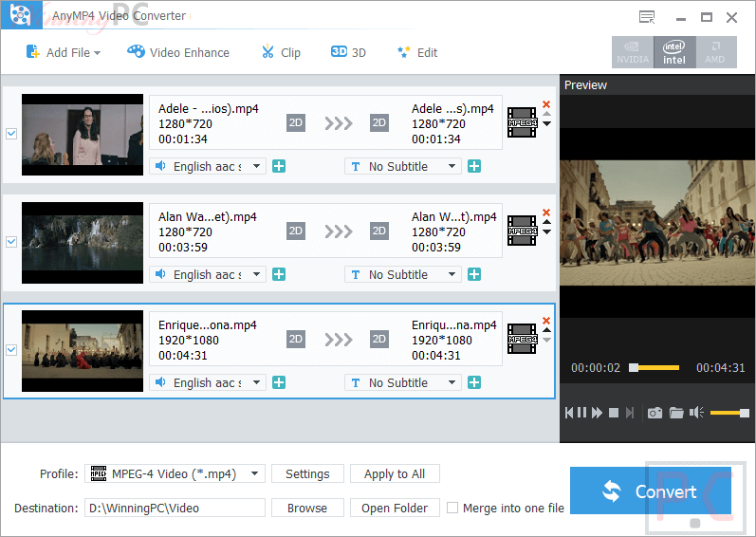Open subtitle dropdown for Adele video

403,166
